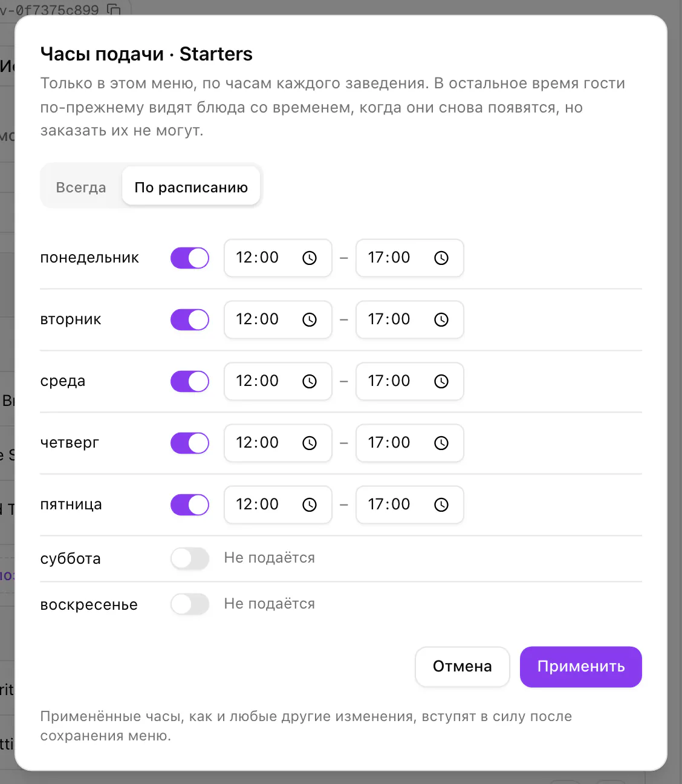Edit четверг end time 17:00 field
Image resolution: width=682 pixels, height=784 pixels.
pos(410,443)
